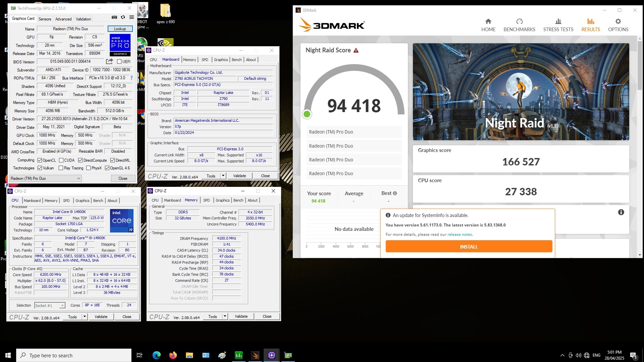This screenshot has width=644, height=362.
Task: Click the AMD Radeon Pro logo
Action: pos(120,45)
